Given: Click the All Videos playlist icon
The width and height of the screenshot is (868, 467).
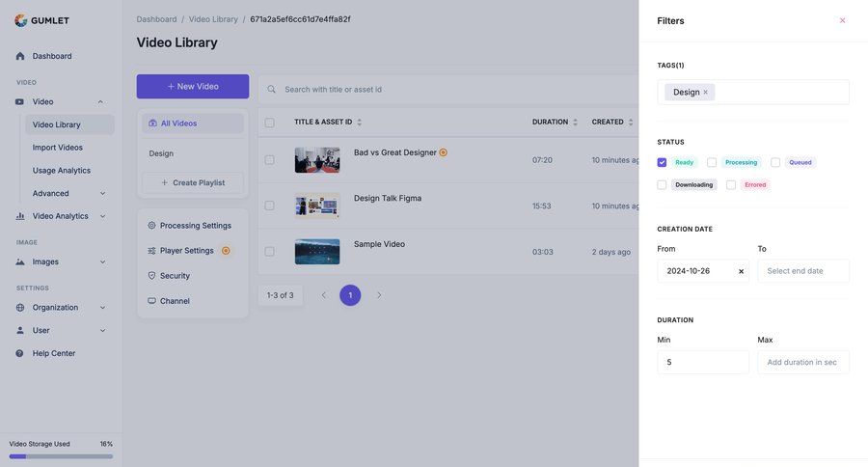Looking at the screenshot, I should (152, 123).
